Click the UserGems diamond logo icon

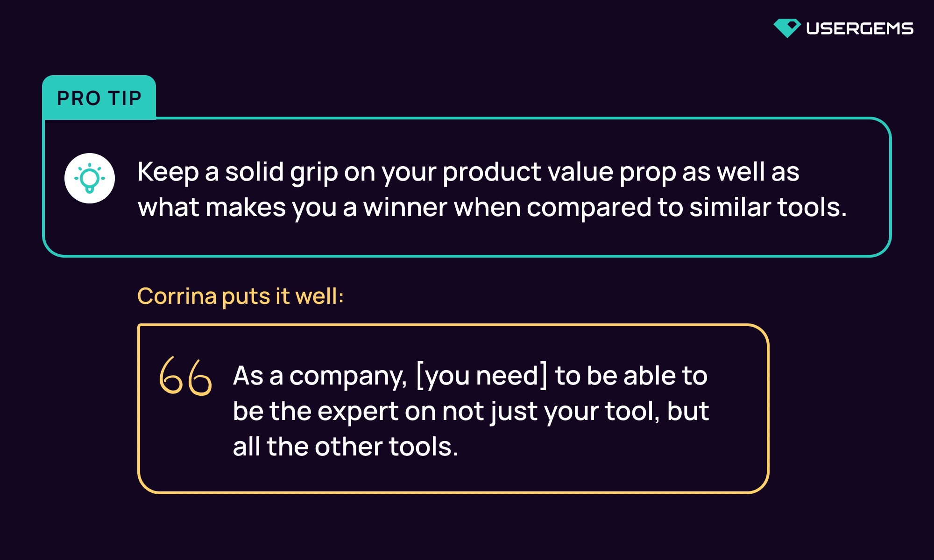(x=787, y=28)
